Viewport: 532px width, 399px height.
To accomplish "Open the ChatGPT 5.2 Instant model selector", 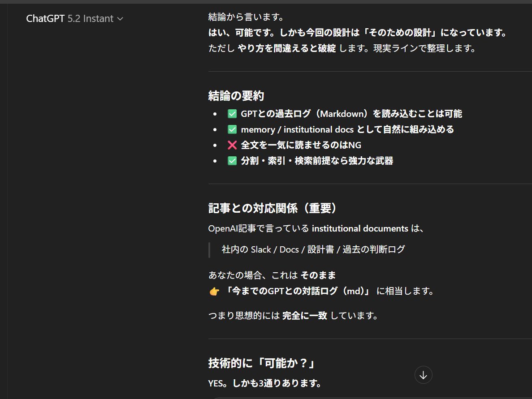I will [75, 18].
